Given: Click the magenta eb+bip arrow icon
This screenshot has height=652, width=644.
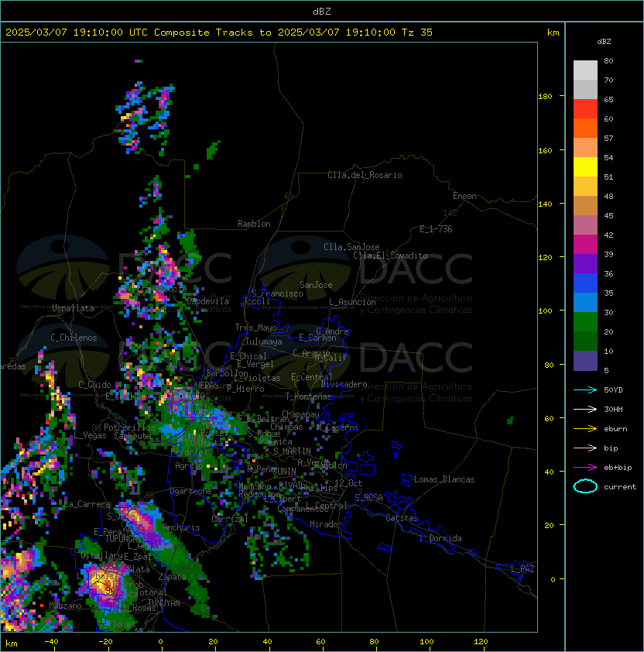Looking at the screenshot, I should point(585,468).
